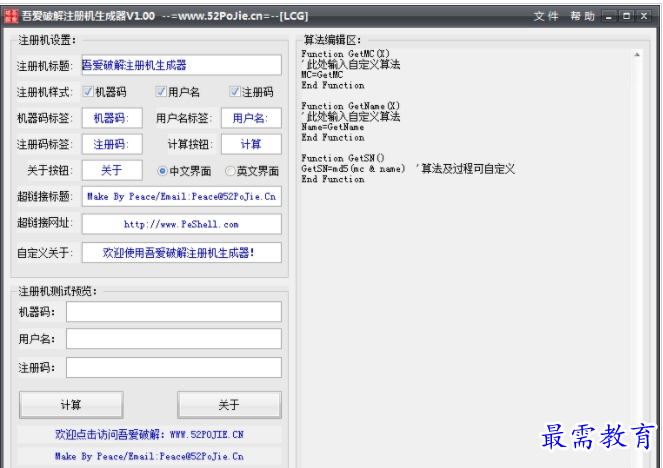Viewport: 663px width, 468px height.
Task: Click the 'Function GetSN()' code line
Action: pyautogui.click(x=343, y=158)
